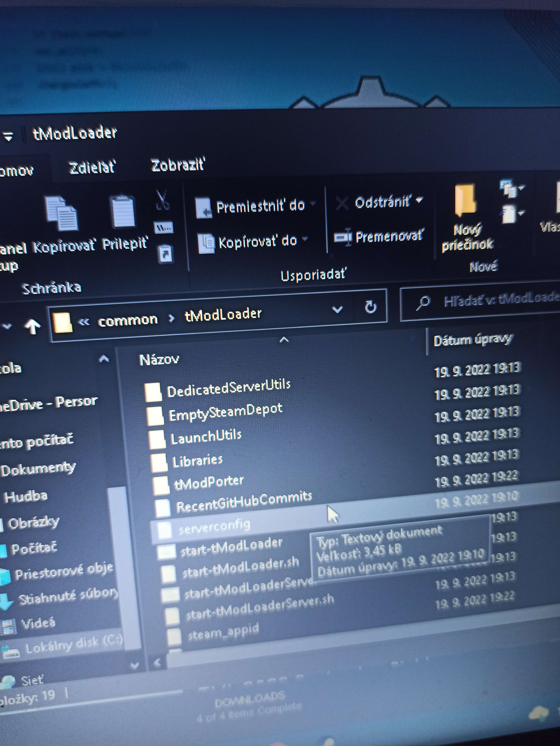This screenshot has width=560, height=746.
Task: Open Premiestniť do dropdown
Action: 313,203
